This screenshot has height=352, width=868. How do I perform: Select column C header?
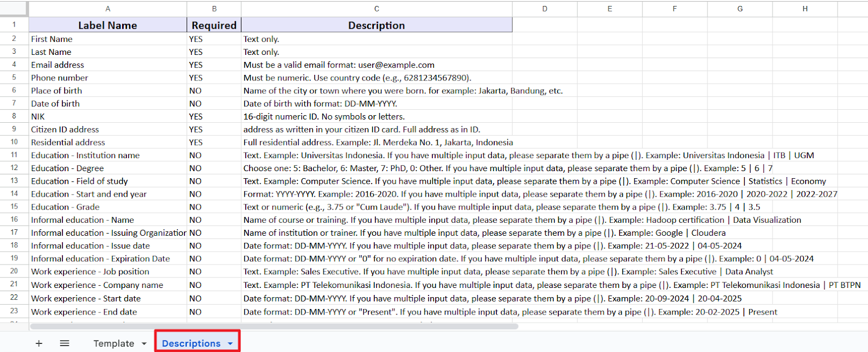[x=376, y=9]
